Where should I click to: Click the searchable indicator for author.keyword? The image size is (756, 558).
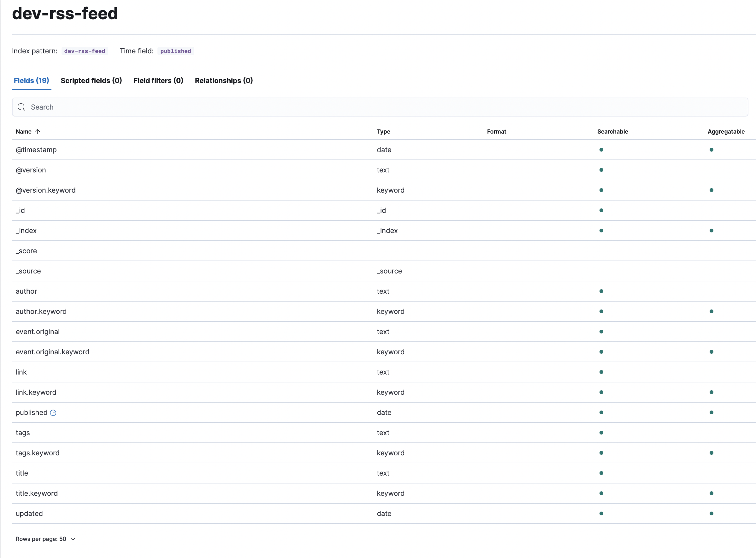[601, 311]
